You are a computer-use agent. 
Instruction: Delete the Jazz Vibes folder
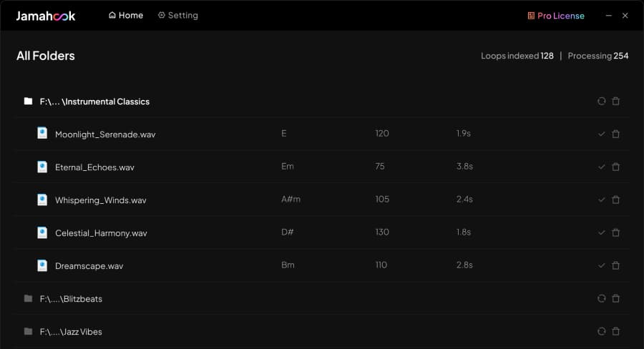tap(615, 331)
